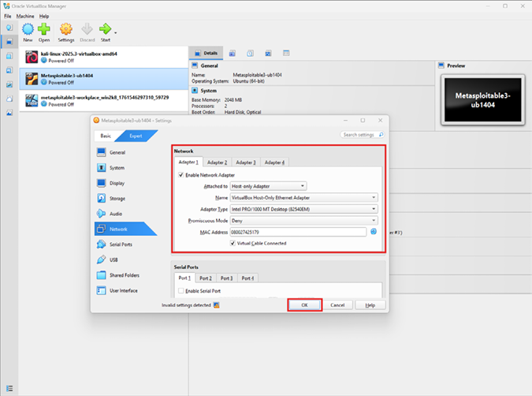Open the Help menu
Viewport: 532px width, 396px height.
click(44, 16)
